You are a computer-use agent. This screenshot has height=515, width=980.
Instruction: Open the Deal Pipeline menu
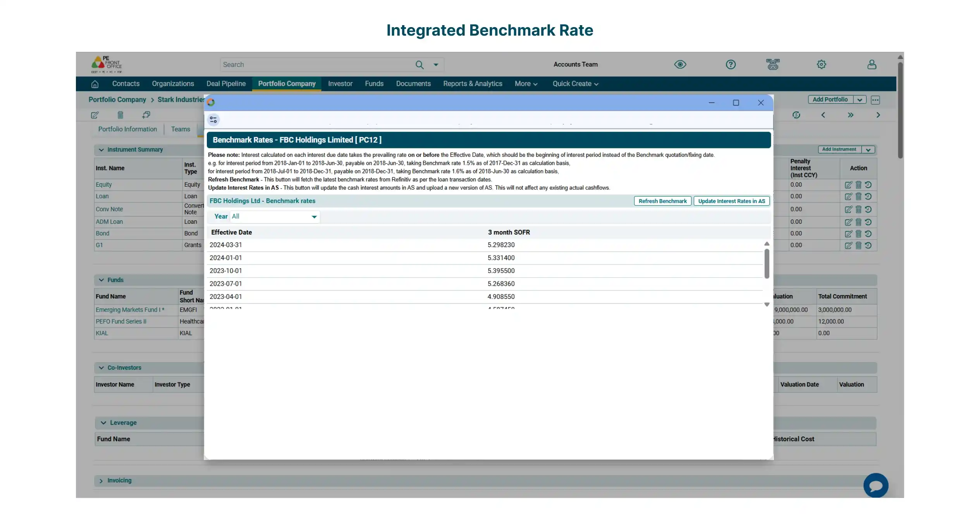(x=226, y=84)
